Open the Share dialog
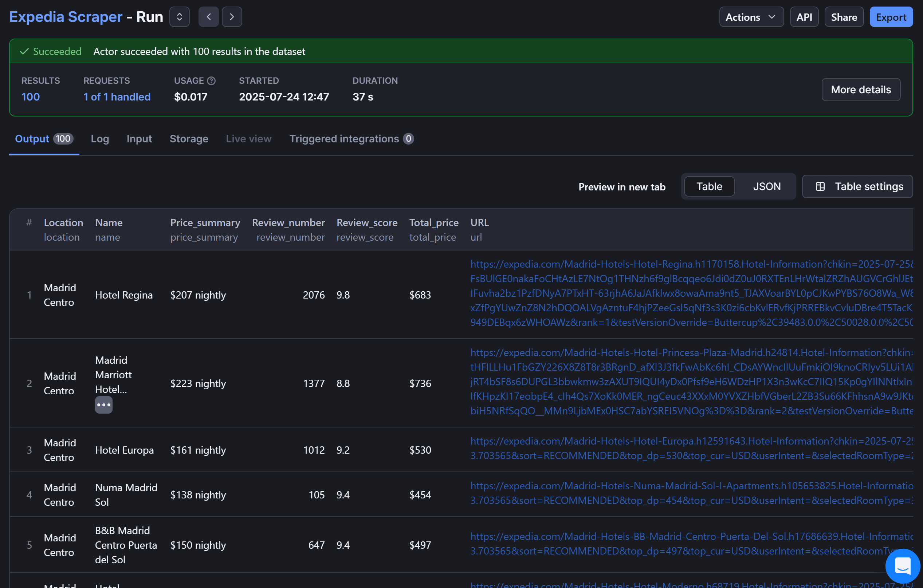923x588 pixels. click(844, 16)
